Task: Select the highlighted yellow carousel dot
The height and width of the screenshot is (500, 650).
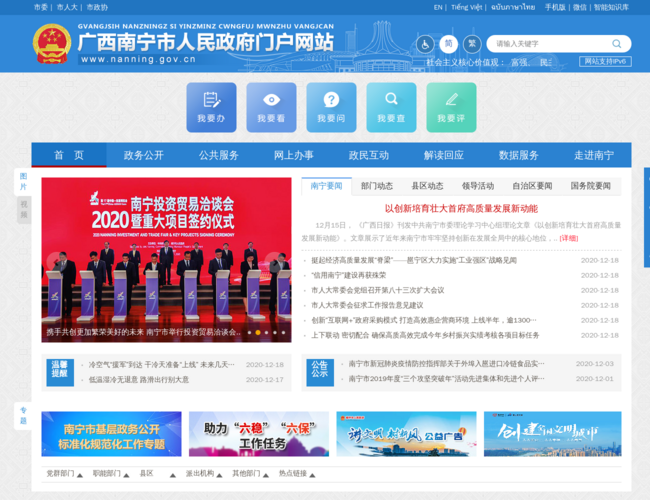Action: [x=258, y=333]
